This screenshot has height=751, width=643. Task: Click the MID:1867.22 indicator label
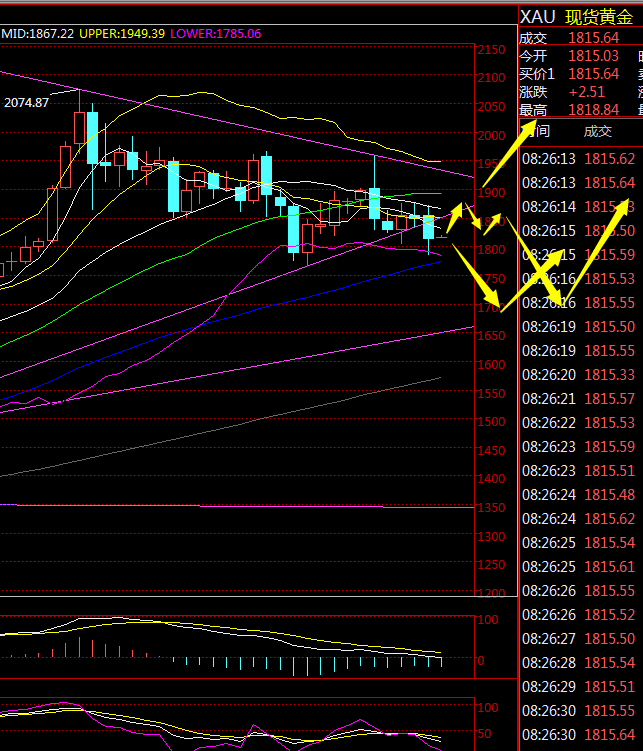coord(37,33)
